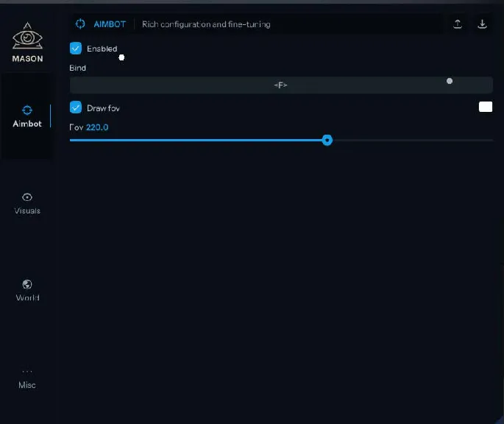Click the Fov value 220.0
Screen dimensions: 504x424
click(97, 127)
